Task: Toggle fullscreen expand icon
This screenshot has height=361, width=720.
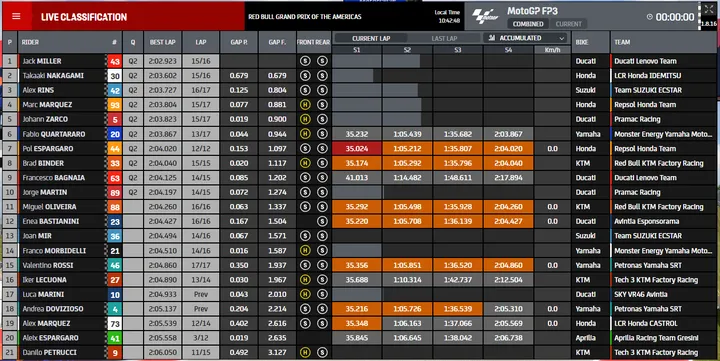Action: pyautogui.click(x=709, y=10)
